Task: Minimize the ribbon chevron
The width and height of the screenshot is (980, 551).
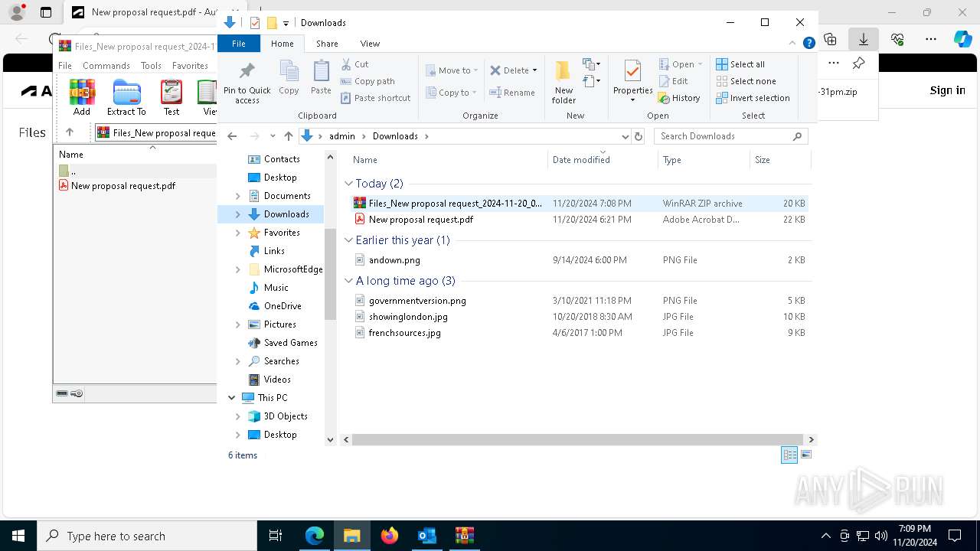Action: (x=792, y=44)
